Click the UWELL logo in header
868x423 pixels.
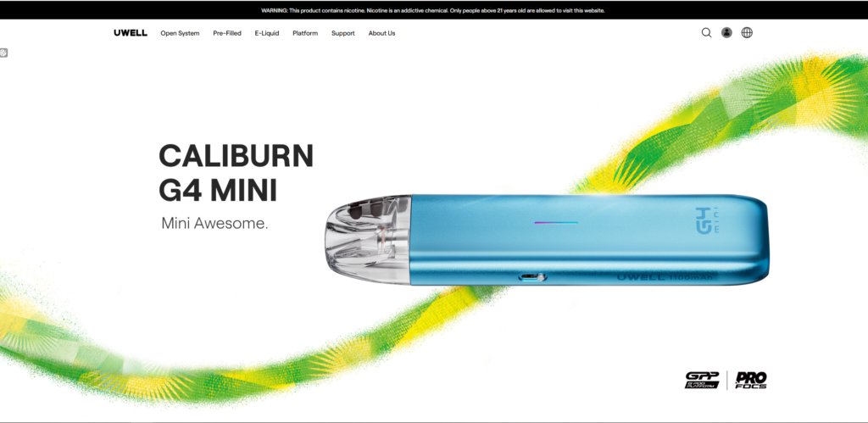tap(131, 33)
